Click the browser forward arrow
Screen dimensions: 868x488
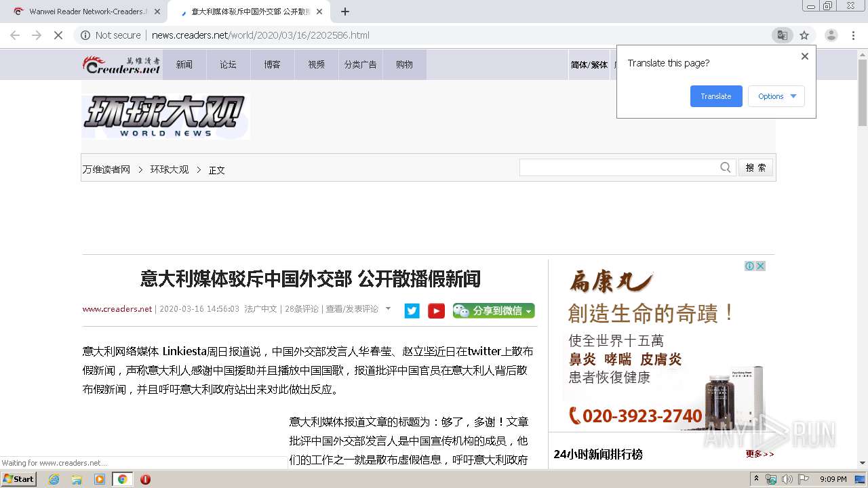(37, 35)
